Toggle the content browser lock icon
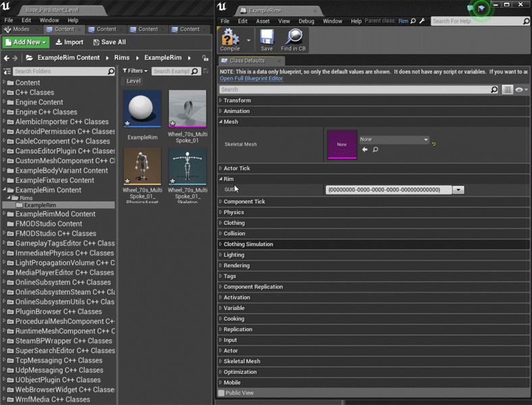 click(205, 58)
